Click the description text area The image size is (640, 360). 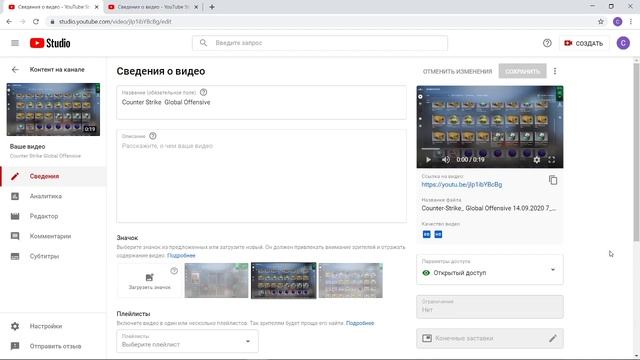(261, 176)
